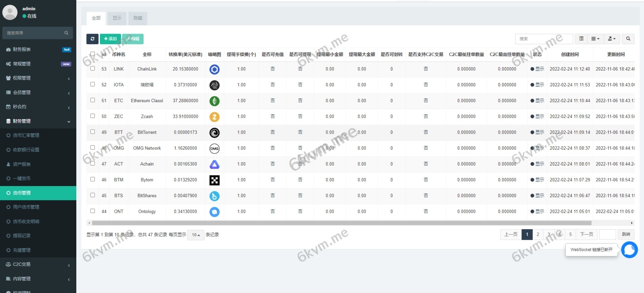
Task: Click the Zcash coin thumbnail icon
Action: (x=215, y=117)
